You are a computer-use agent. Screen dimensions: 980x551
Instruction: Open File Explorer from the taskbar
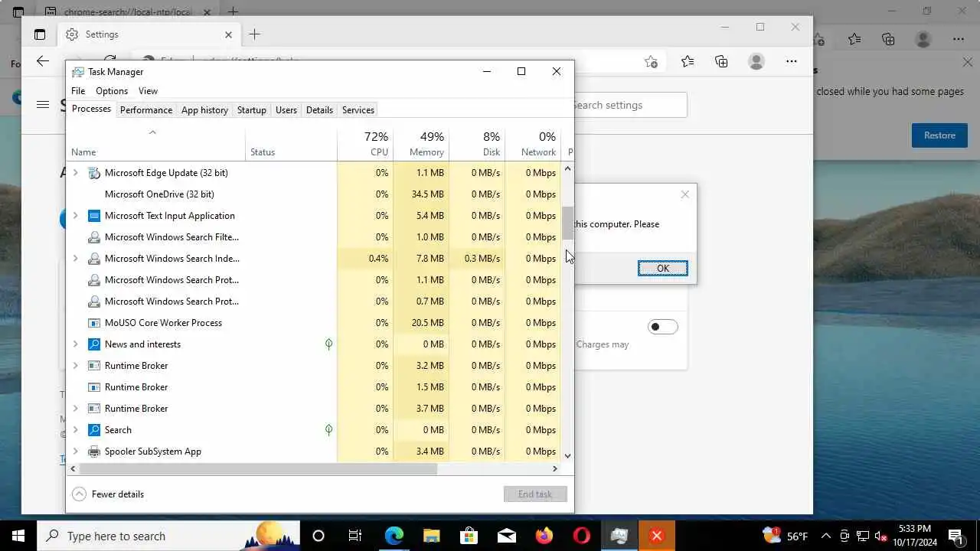(431, 536)
